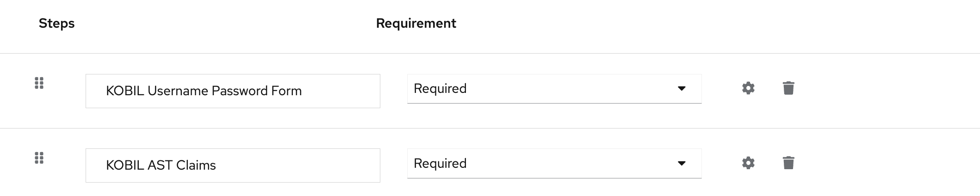Open settings gear for KOBIL Username Password Form
Viewport: 980px width, 196px height.
pos(748,88)
